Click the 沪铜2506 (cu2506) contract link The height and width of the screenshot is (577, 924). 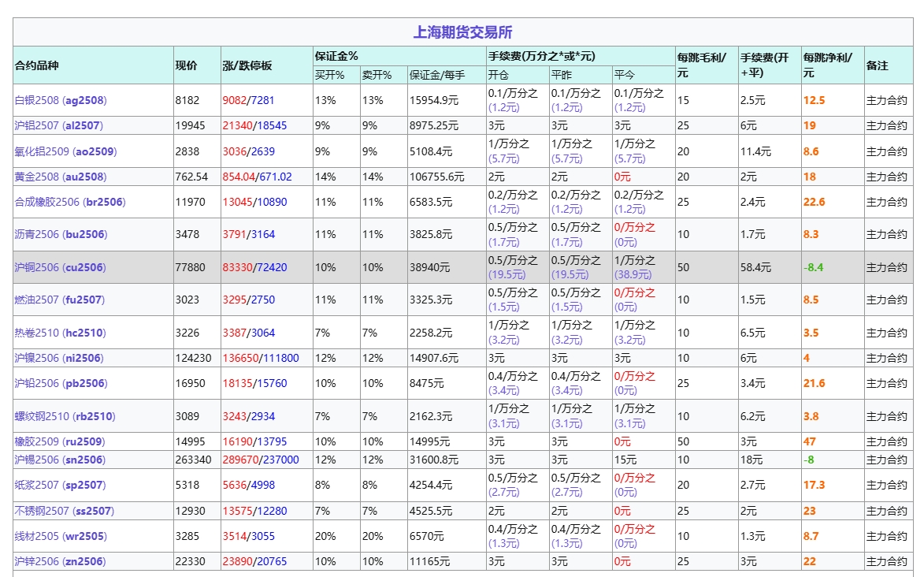pyautogui.click(x=60, y=268)
